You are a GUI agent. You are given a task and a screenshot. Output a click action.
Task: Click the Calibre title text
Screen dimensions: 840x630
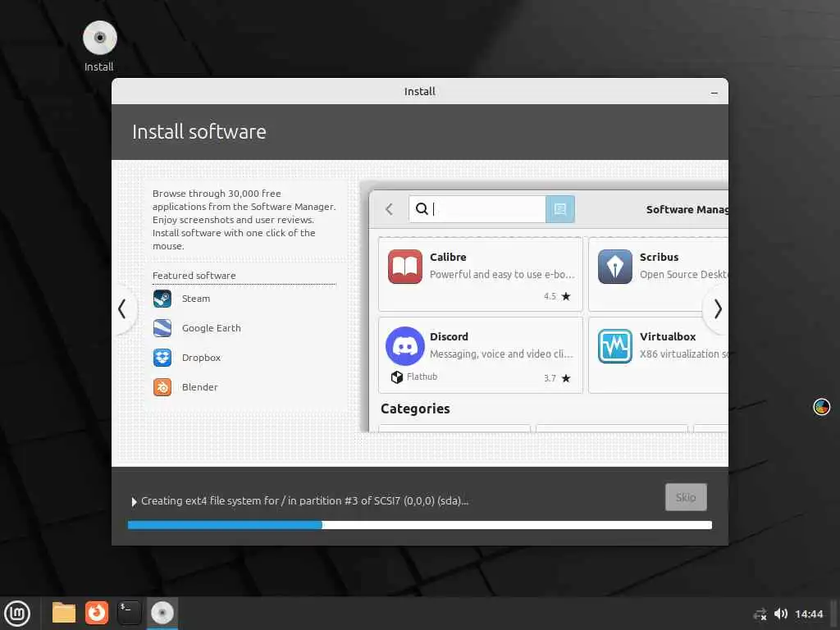448,257
